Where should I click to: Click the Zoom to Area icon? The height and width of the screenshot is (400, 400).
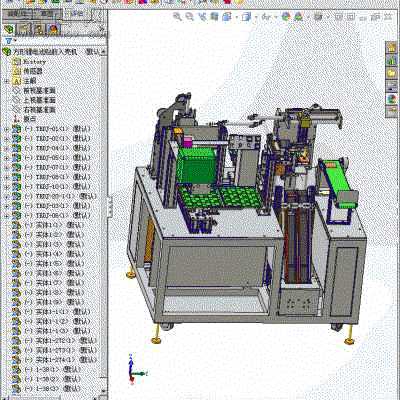[x=189, y=16]
